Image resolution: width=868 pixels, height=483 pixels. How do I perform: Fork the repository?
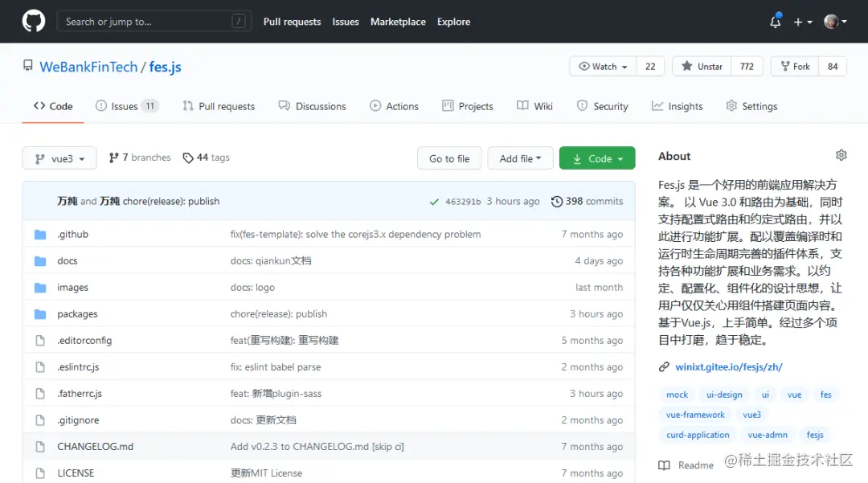pyautogui.click(x=795, y=67)
